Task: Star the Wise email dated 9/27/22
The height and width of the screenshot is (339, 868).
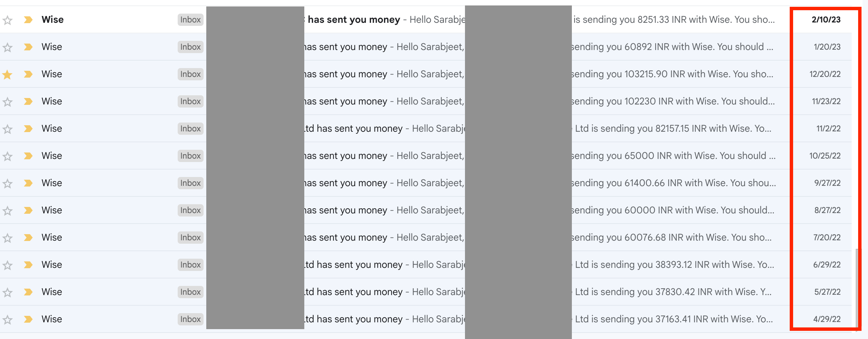Action: point(7,183)
